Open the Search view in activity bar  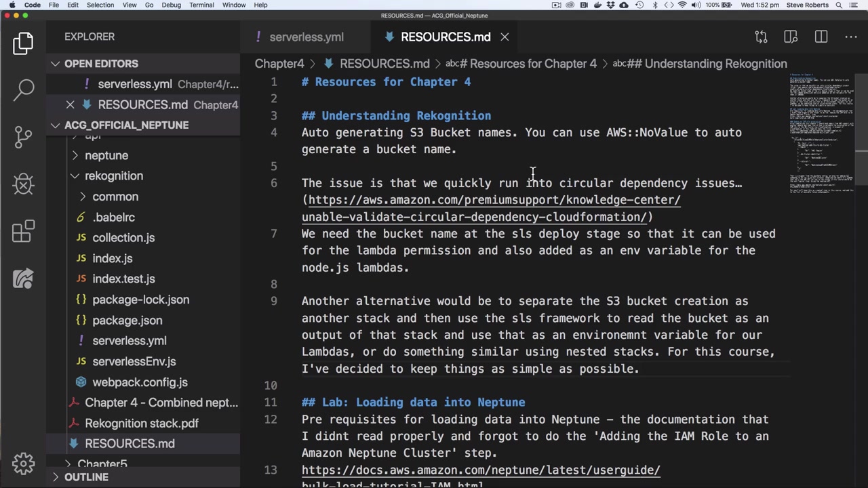pyautogui.click(x=23, y=89)
